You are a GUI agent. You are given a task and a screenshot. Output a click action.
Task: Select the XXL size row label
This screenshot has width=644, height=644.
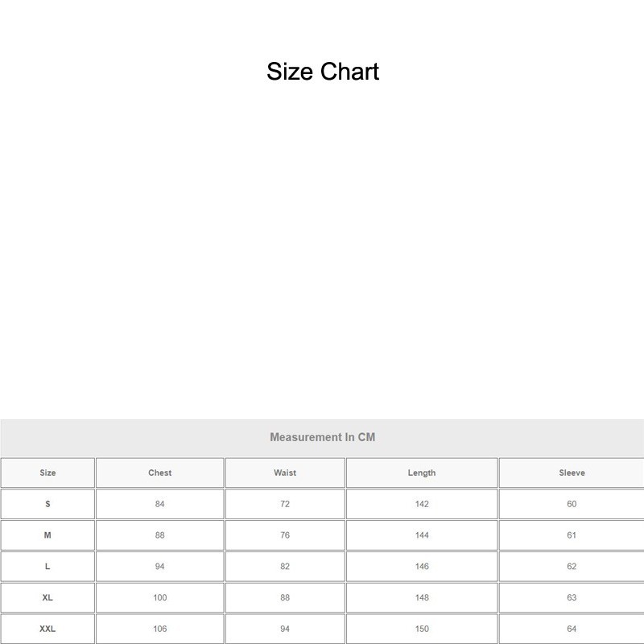pos(47,629)
